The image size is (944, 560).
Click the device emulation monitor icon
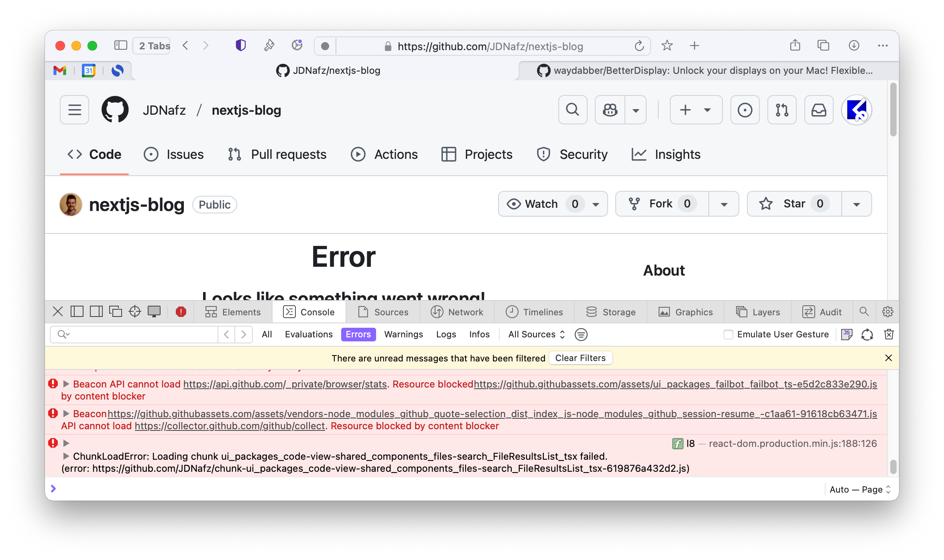[154, 312]
